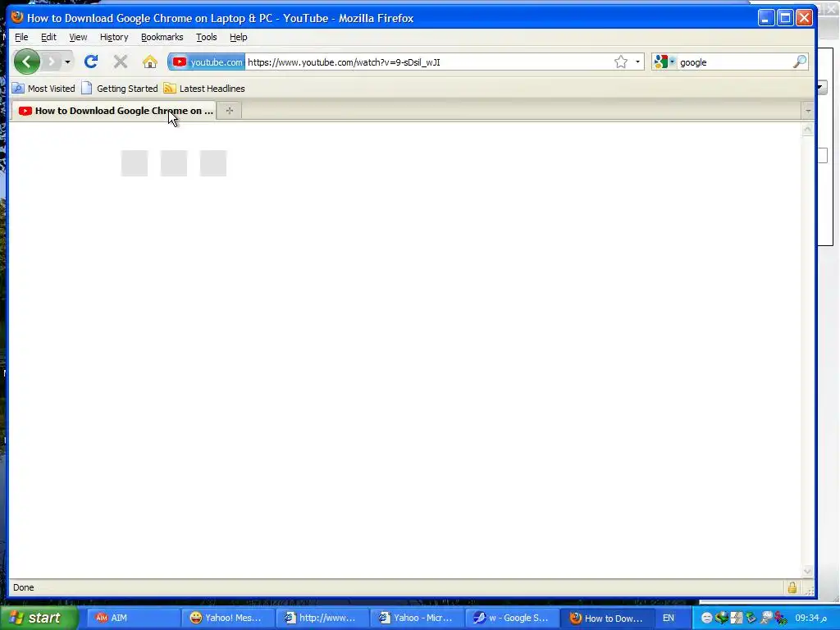Image resolution: width=840 pixels, height=630 pixels.
Task: Open a new tab with plus button
Action: pyautogui.click(x=230, y=111)
